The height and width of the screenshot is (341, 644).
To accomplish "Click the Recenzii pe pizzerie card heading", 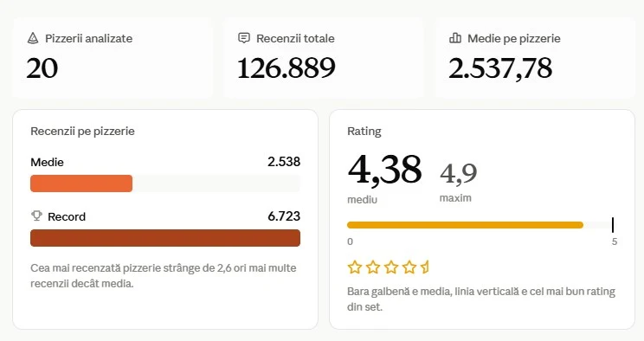I will coord(82,132).
